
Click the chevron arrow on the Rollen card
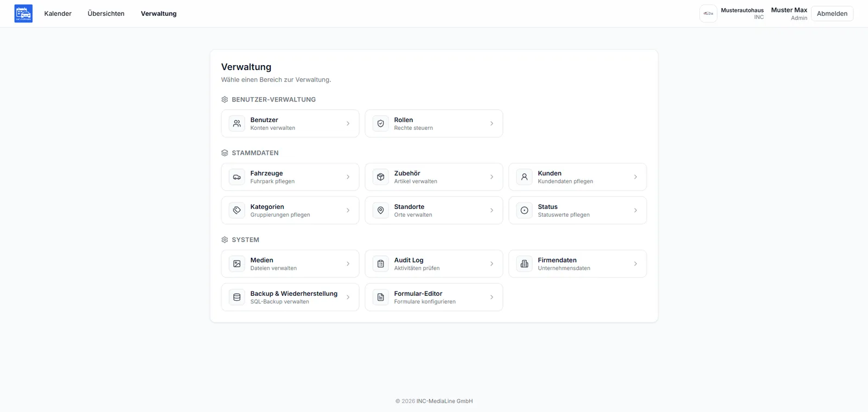point(492,124)
